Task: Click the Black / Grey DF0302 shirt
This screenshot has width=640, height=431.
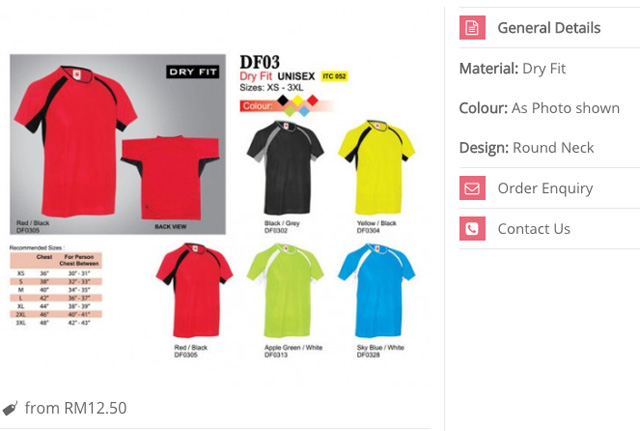Action: (x=285, y=167)
